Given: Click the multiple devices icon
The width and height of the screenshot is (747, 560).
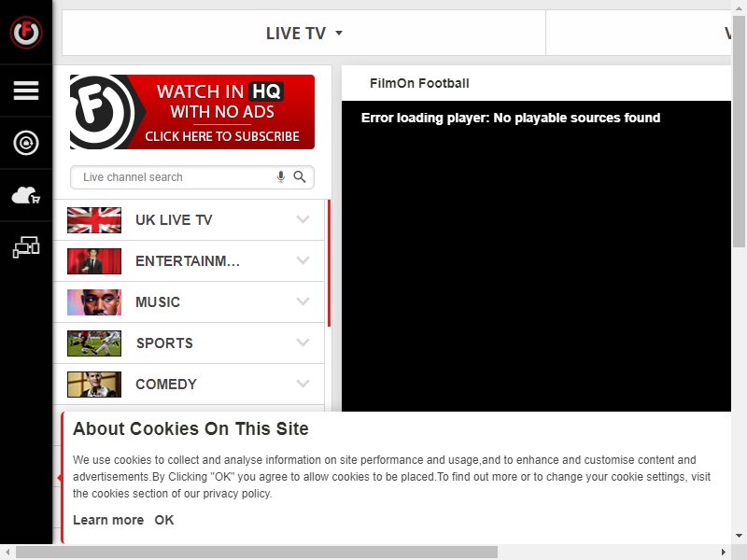Looking at the screenshot, I should pyautogui.click(x=26, y=246).
